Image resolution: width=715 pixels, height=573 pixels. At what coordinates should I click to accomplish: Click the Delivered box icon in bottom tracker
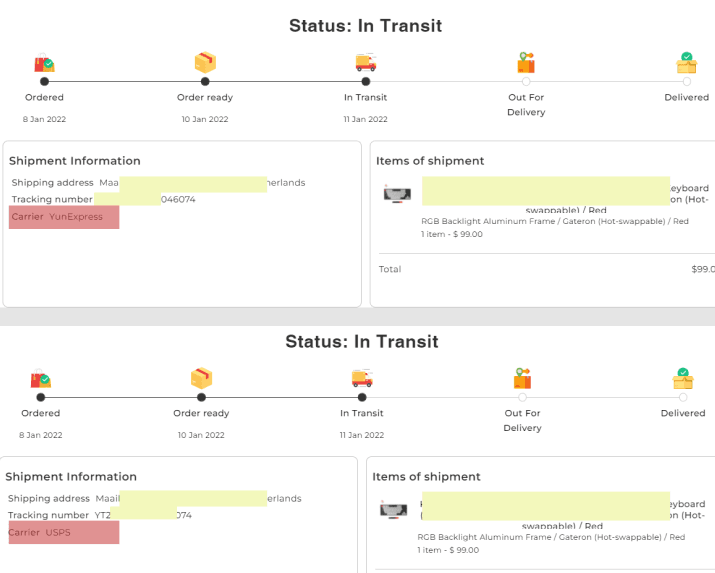[683, 379]
